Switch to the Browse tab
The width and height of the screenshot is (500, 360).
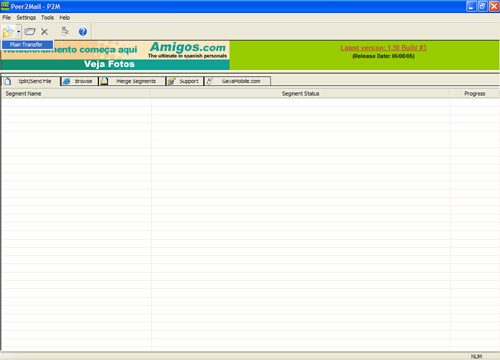coord(80,81)
